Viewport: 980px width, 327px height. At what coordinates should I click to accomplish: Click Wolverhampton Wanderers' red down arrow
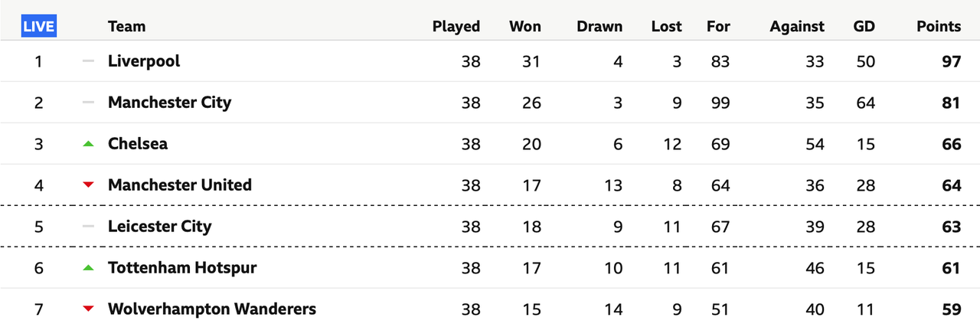(x=88, y=309)
